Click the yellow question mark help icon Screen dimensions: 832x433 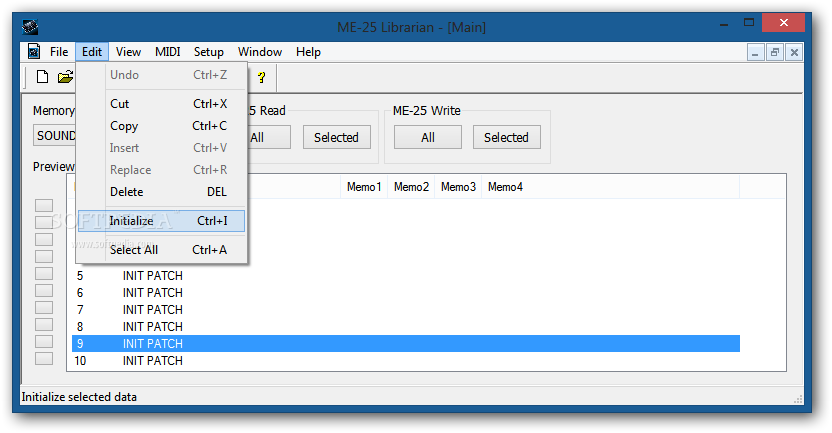[x=262, y=77]
